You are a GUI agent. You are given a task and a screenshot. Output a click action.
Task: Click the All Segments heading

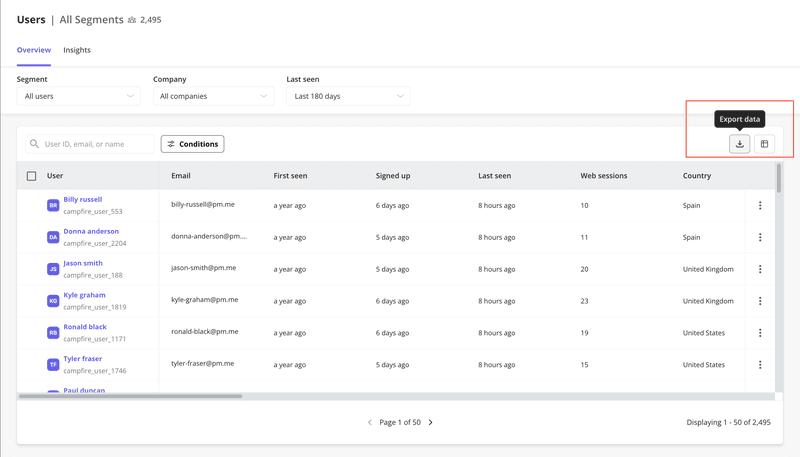coord(91,19)
